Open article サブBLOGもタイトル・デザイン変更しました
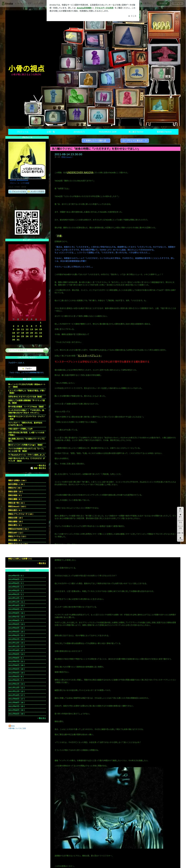Viewport: 186px width, 868px height. (27, 455)
